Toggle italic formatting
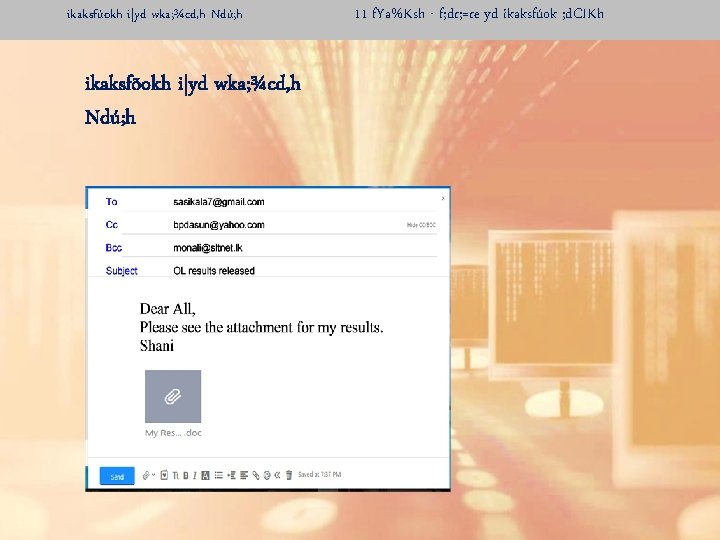Screen dimensions: 720x540 click(195, 475)
